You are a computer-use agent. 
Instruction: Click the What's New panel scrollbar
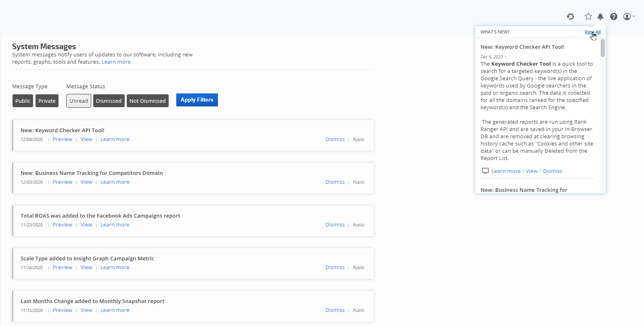pyautogui.click(x=602, y=48)
